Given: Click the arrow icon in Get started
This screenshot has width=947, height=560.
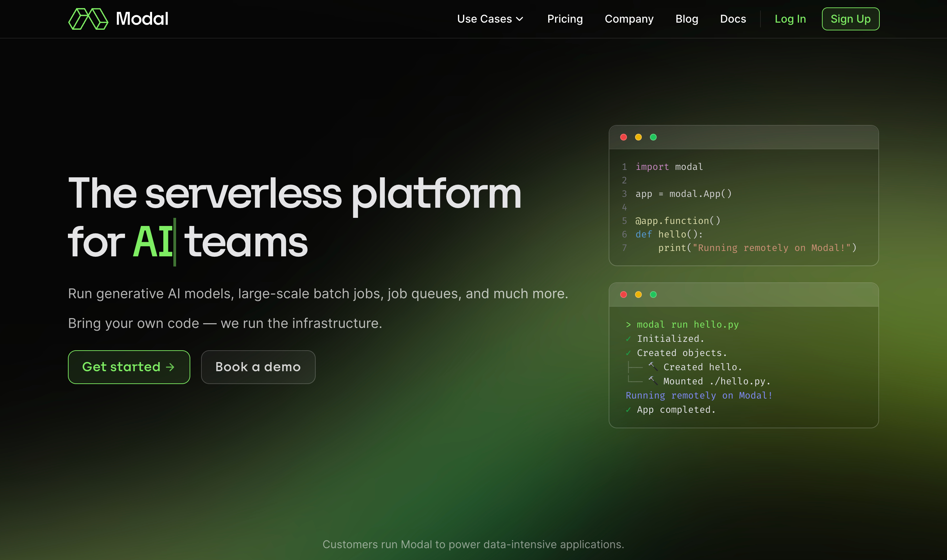Looking at the screenshot, I should click(x=170, y=367).
